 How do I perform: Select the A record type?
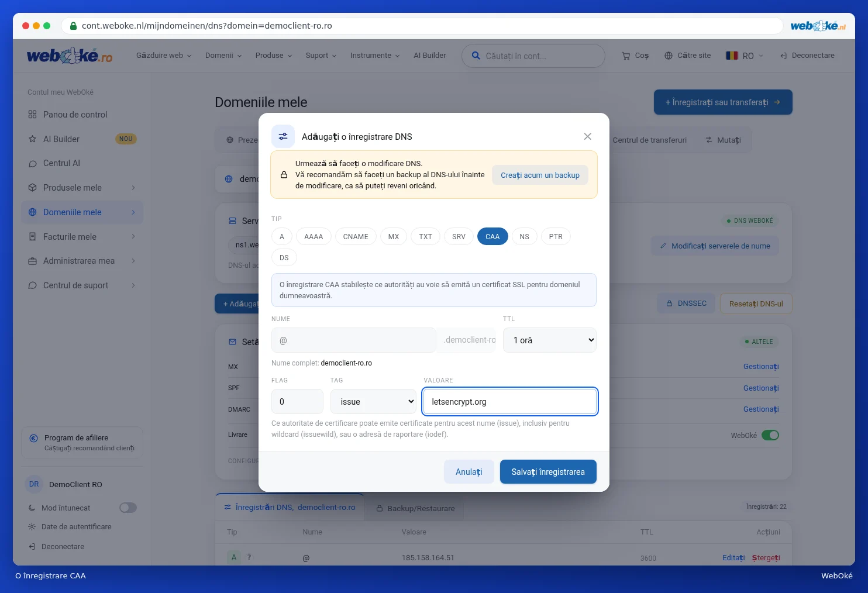pos(282,237)
